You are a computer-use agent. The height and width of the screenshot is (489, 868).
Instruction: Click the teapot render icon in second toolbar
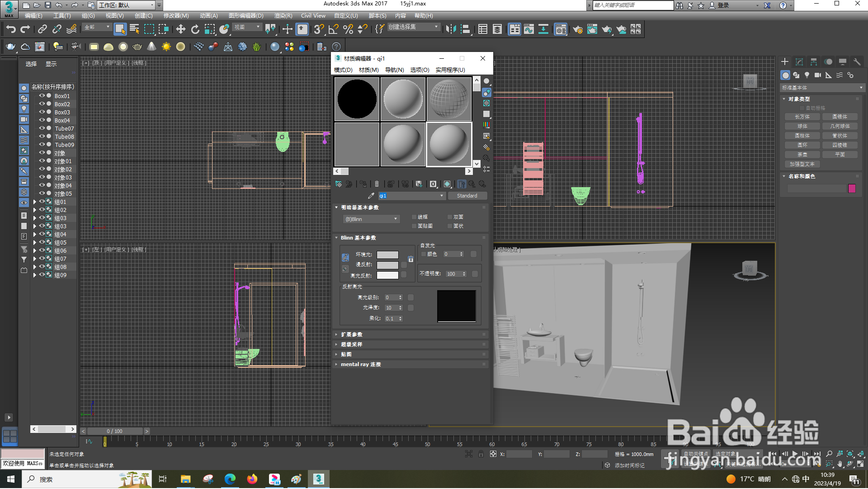pos(10,47)
